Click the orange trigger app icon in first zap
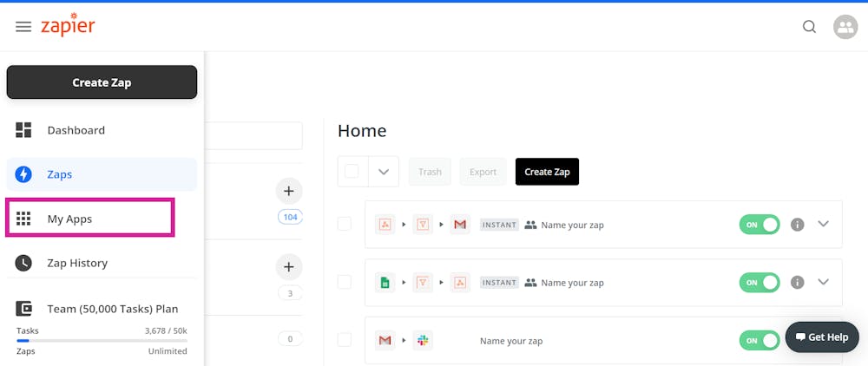868x366 pixels. click(x=385, y=225)
